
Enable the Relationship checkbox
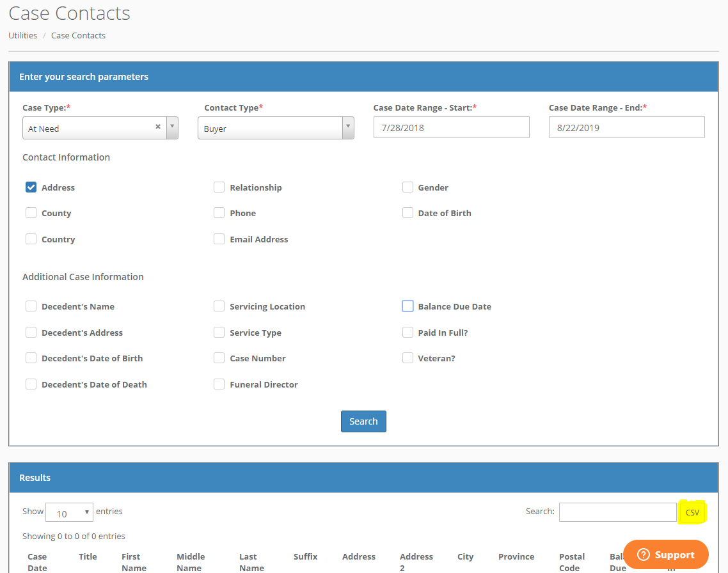click(219, 187)
